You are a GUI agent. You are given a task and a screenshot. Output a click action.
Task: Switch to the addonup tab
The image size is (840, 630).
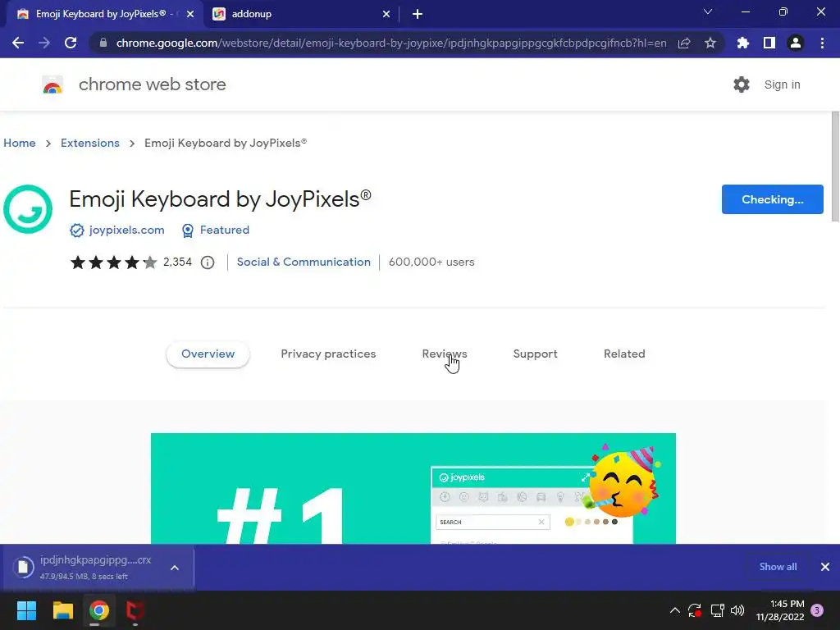(x=299, y=14)
